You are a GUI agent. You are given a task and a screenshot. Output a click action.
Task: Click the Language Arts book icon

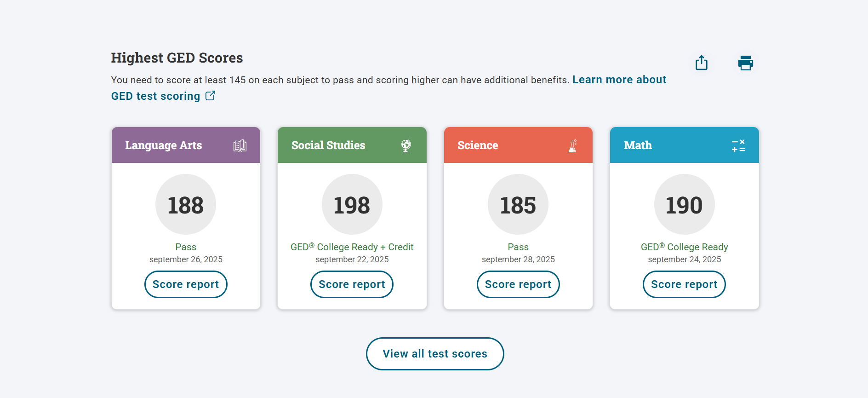tap(240, 146)
